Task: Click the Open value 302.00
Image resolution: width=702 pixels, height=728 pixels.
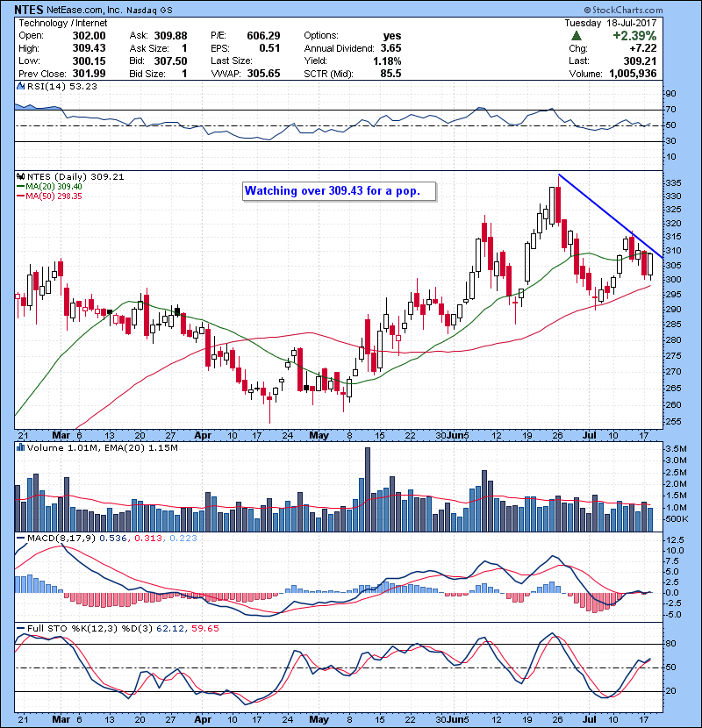Action: 89,36
